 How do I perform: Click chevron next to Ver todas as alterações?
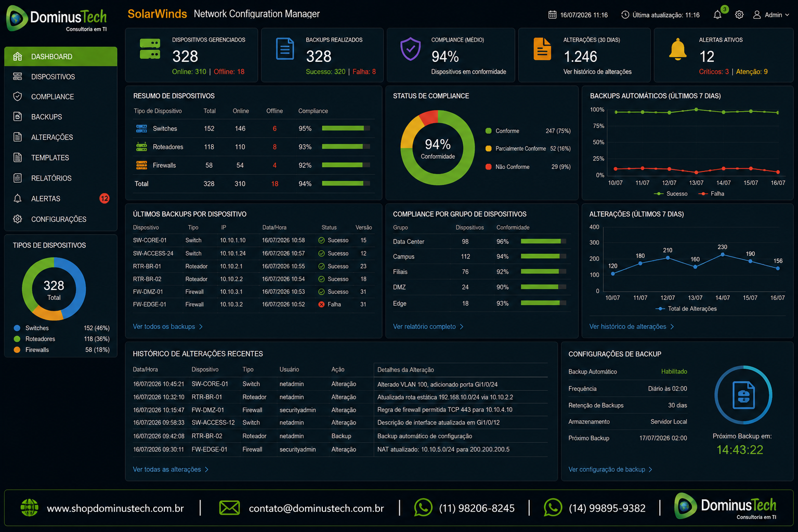pos(207,470)
